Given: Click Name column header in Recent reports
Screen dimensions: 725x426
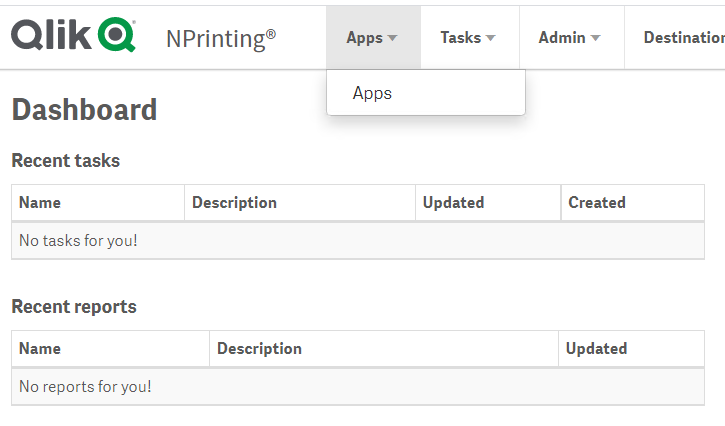Looking at the screenshot, I should (111, 349).
